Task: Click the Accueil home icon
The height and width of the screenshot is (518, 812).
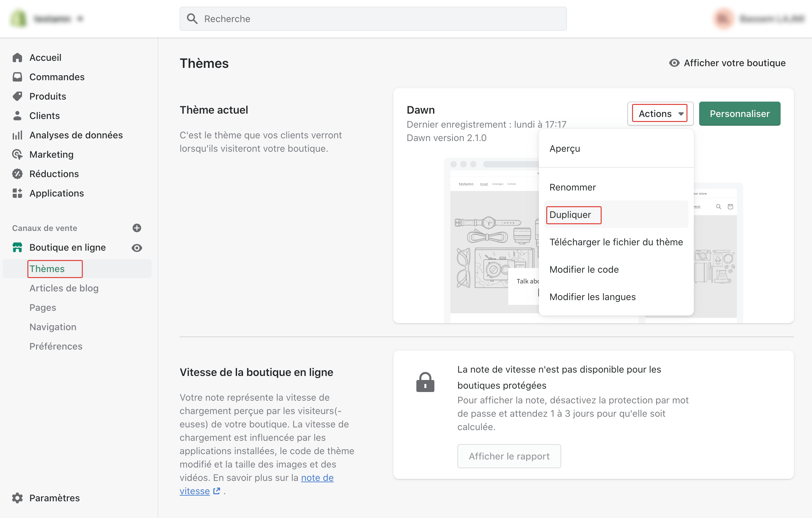Action: (x=17, y=58)
